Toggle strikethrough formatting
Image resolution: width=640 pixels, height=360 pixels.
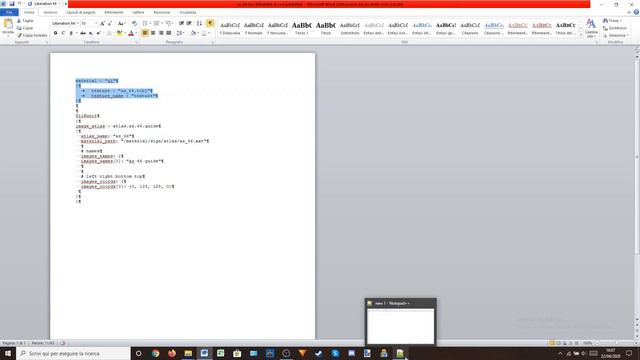pyautogui.click(x=83, y=33)
